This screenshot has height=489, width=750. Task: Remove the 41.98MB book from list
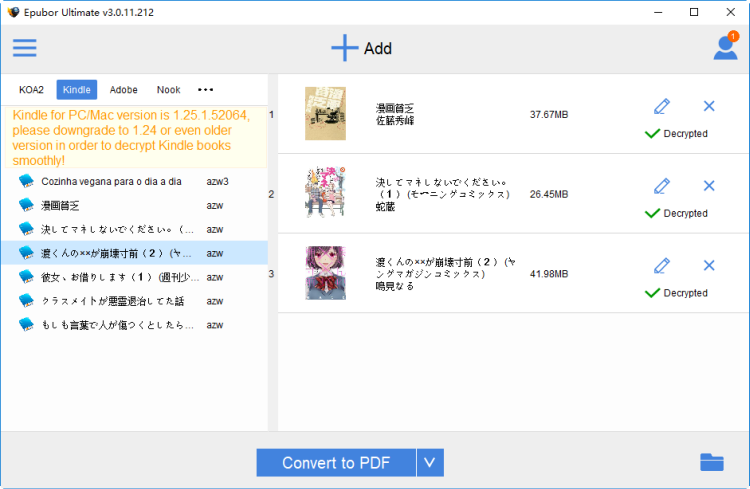709,265
